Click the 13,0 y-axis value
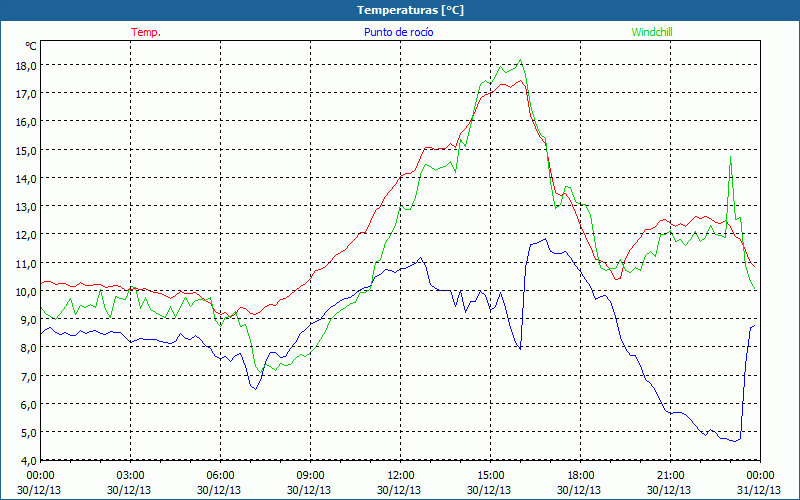 pos(26,206)
